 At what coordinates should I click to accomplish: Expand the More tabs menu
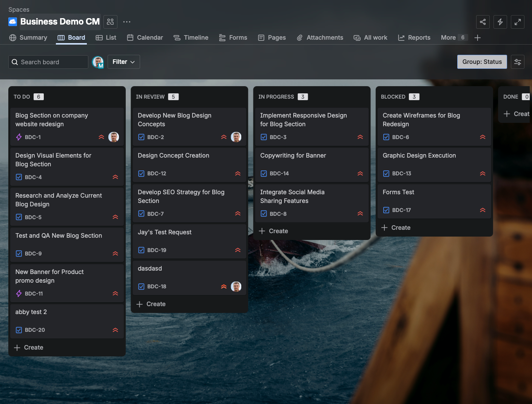(x=453, y=38)
